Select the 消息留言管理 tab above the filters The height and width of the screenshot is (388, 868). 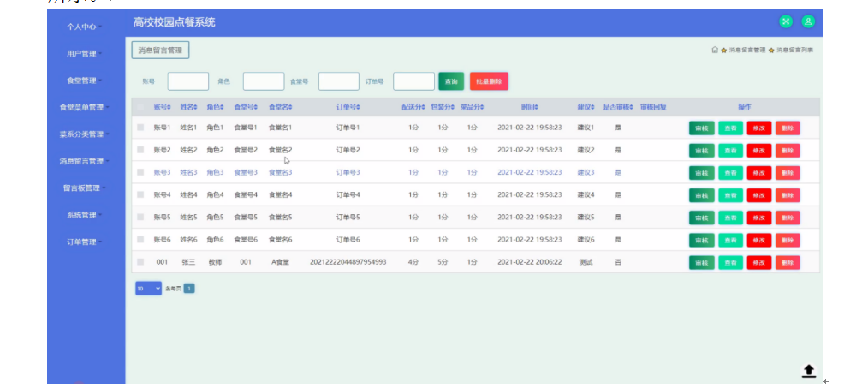point(160,50)
